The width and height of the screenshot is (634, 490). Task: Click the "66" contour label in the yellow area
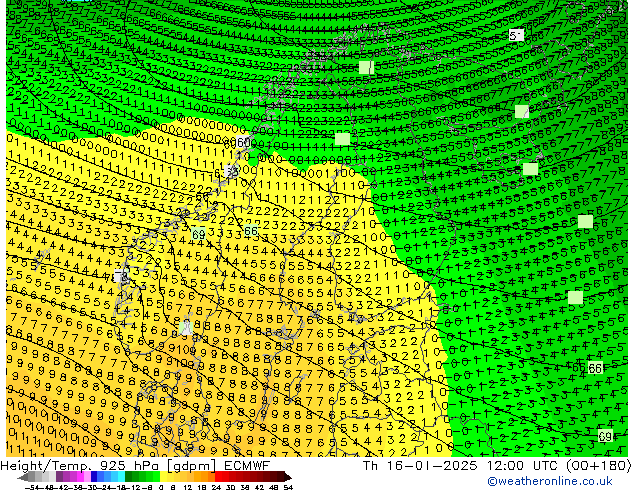(x=251, y=231)
